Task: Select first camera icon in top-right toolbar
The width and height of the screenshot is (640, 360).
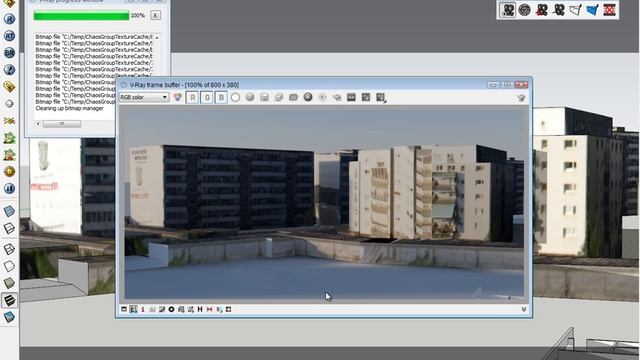Action: (x=508, y=10)
